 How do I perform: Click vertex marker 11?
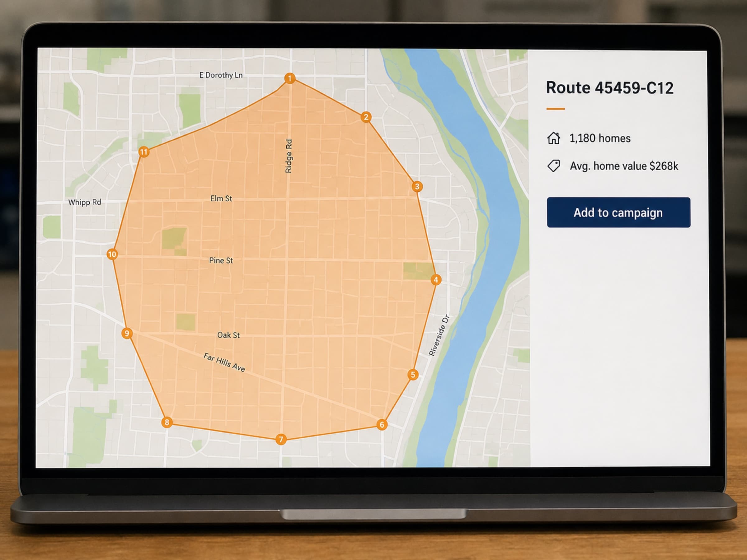(144, 152)
